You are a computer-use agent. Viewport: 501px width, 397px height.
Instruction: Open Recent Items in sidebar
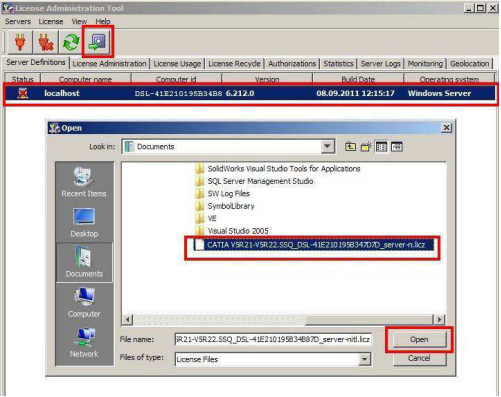[84, 182]
